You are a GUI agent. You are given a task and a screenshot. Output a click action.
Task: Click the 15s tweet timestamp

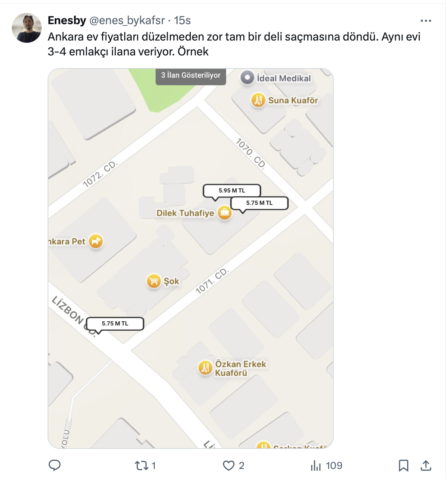182,20
